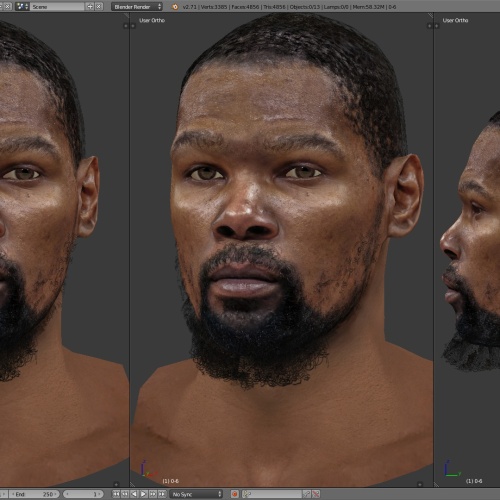Play the animation in reverse
The width and height of the screenshot is (500, 500).
tap(134, 494)
